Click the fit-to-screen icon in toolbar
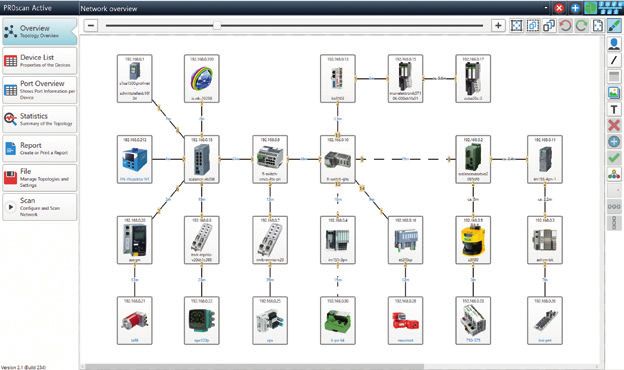 pyautogui.click(x=516, y=25)
